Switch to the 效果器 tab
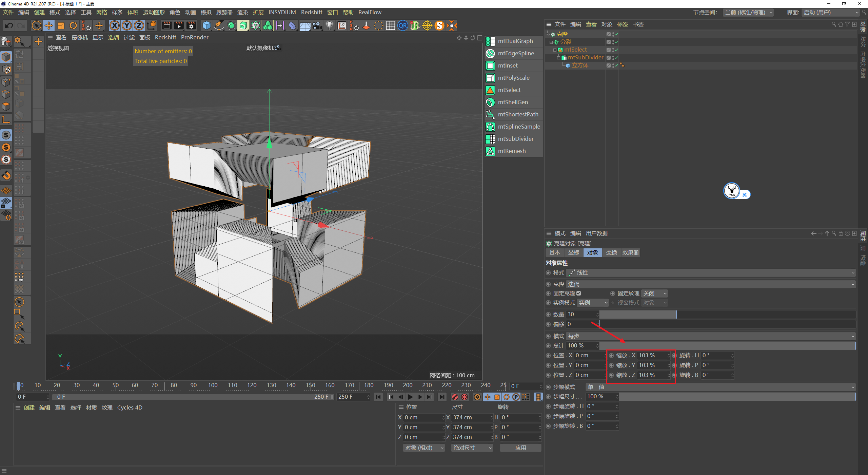The width and height of the screenshot is (868, 475). 630,253
